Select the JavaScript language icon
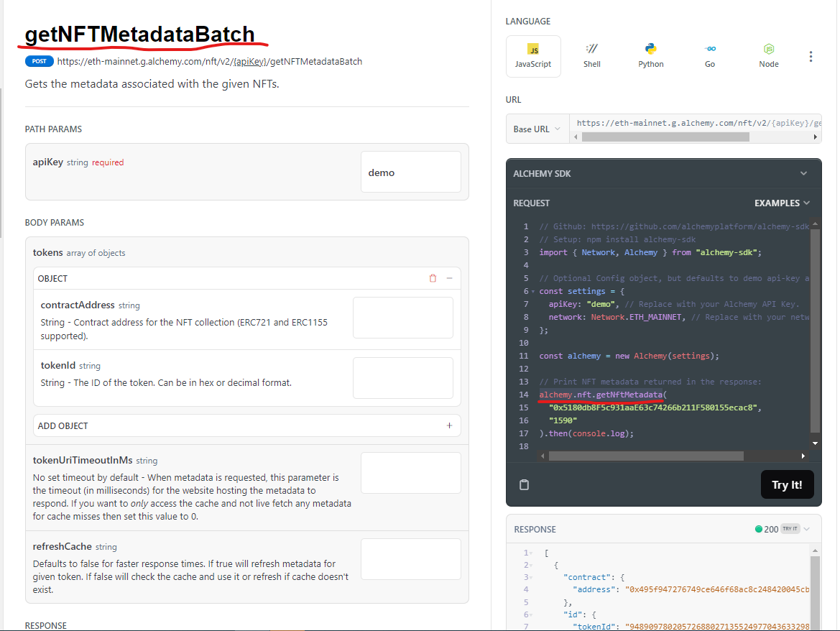 533,56
